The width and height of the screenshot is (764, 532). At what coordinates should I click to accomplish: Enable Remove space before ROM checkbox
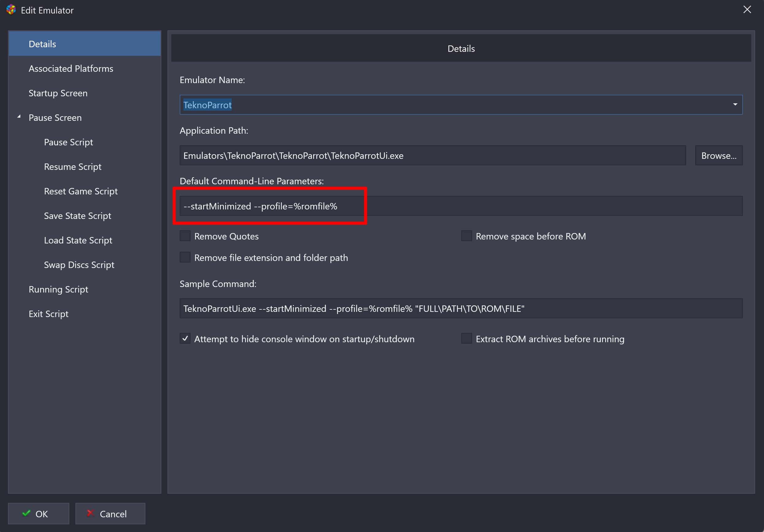tap(466, 236)
